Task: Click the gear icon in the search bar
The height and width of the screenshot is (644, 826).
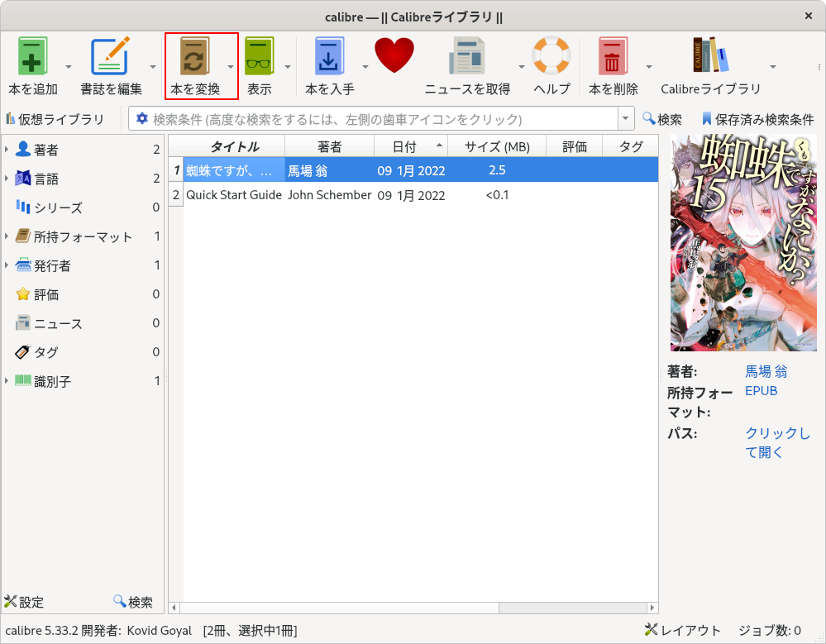Action: pyautogui.click(x=141, y=118)
